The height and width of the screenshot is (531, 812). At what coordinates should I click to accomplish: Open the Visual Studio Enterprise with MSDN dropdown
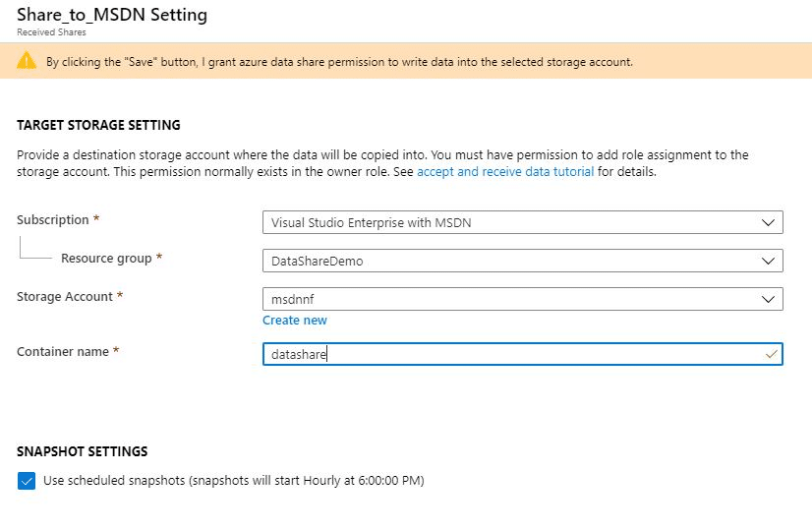[x=523, y=223]
